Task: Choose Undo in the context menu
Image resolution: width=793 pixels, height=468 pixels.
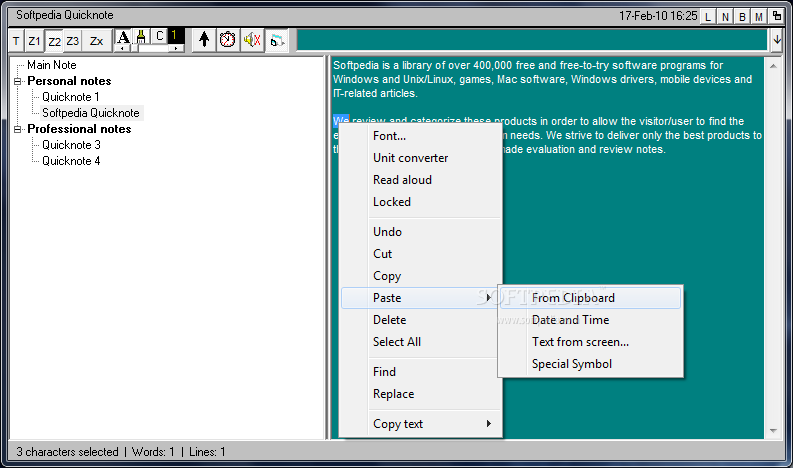Action: point(421,232)
